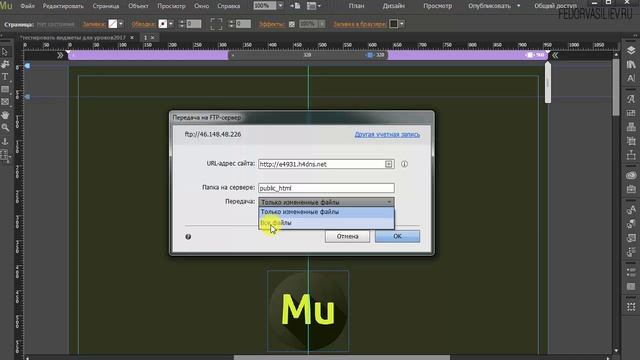This screenshot has height=360, width=640.
Task: Click the info icon beside URL field
Action: (x=404, y=164)
